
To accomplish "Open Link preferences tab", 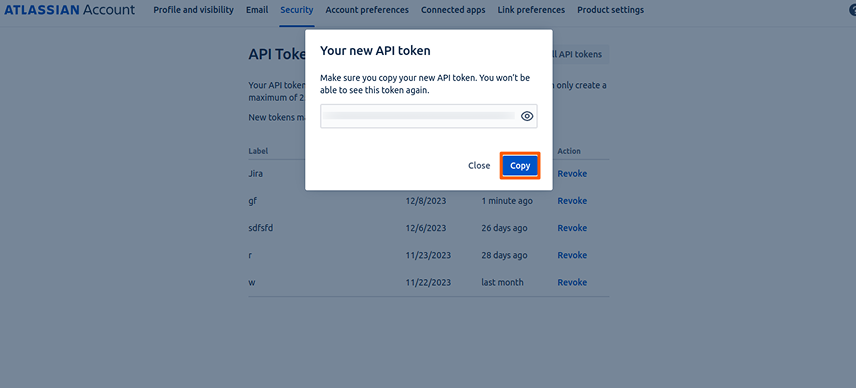I will pos(531,10).
